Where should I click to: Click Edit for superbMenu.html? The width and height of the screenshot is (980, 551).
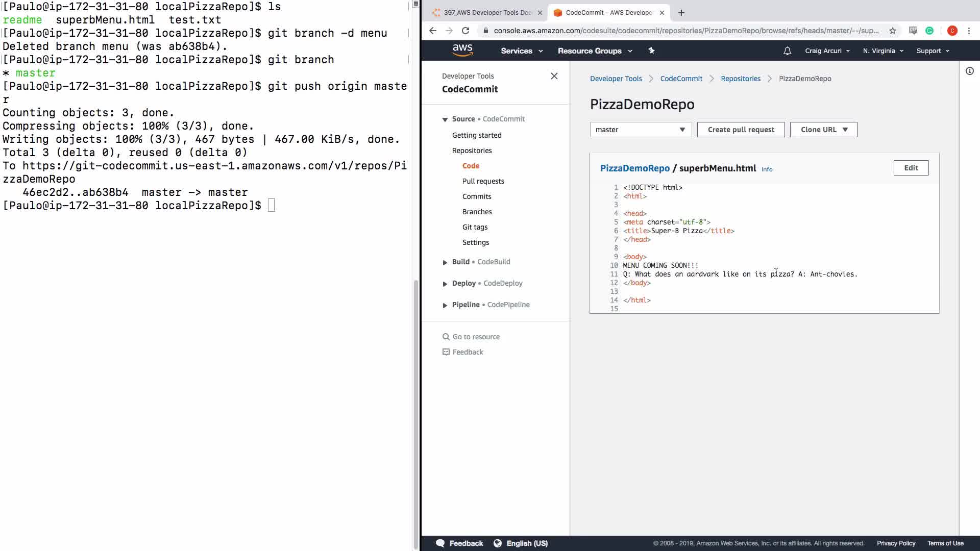click(911, 168)
